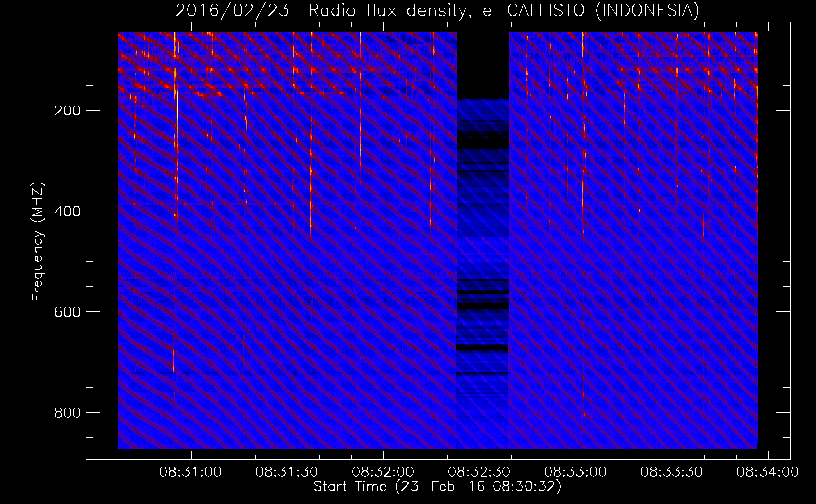
Task: Click the 08:32:30 time tick label
Action: click(x=479, y=472)
